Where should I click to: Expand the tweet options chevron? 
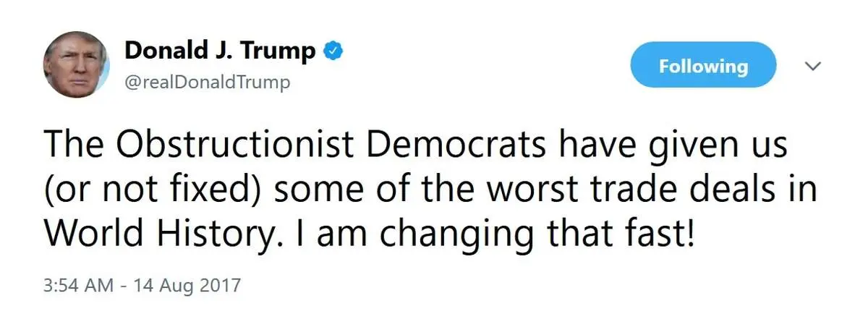tap(813, 67)
